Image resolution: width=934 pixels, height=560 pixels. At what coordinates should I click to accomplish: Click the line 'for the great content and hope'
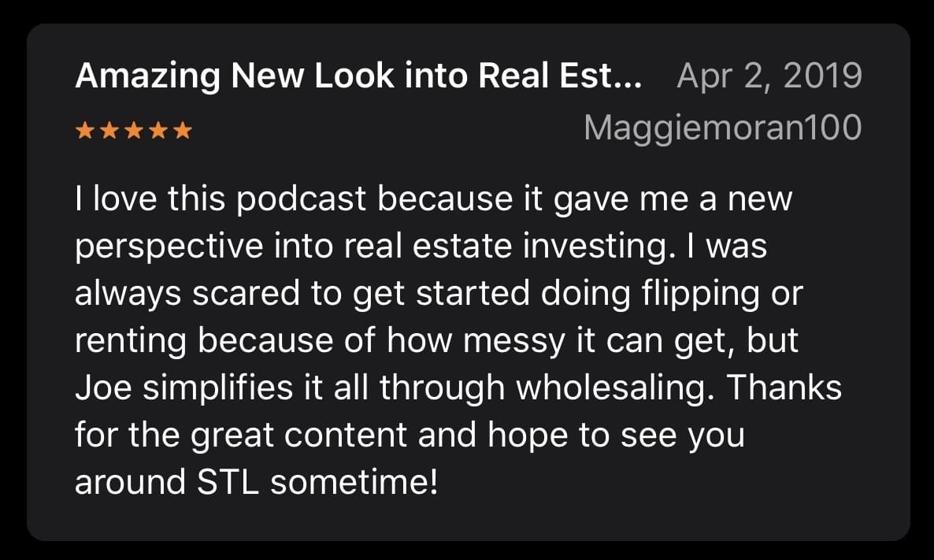[x=410, y=435]
